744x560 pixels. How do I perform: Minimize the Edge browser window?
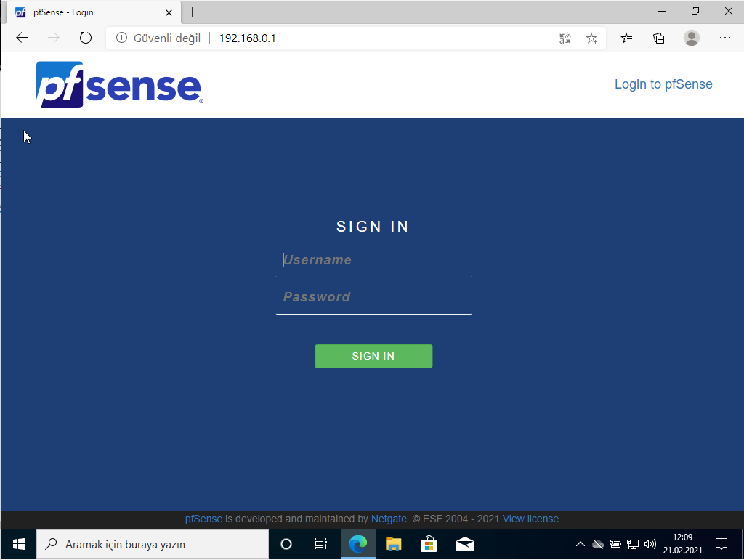click(662, 12)
